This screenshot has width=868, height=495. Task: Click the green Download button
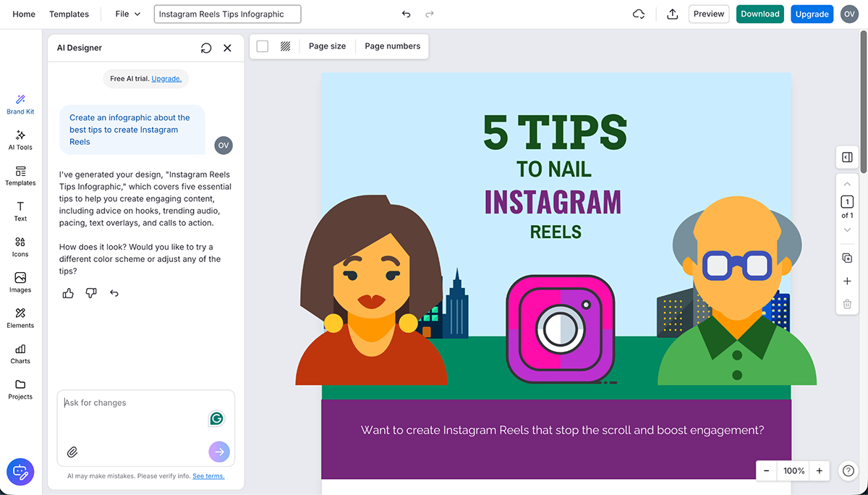click(x=759, y=14)
